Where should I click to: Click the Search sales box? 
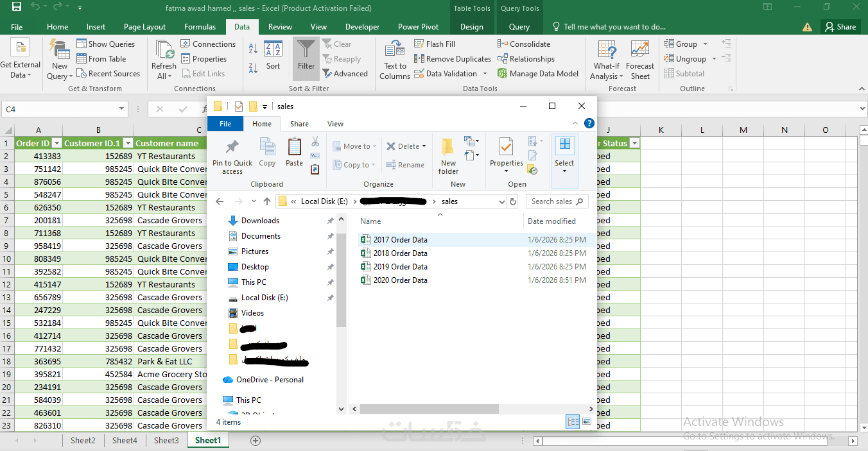tap(557, 201)
